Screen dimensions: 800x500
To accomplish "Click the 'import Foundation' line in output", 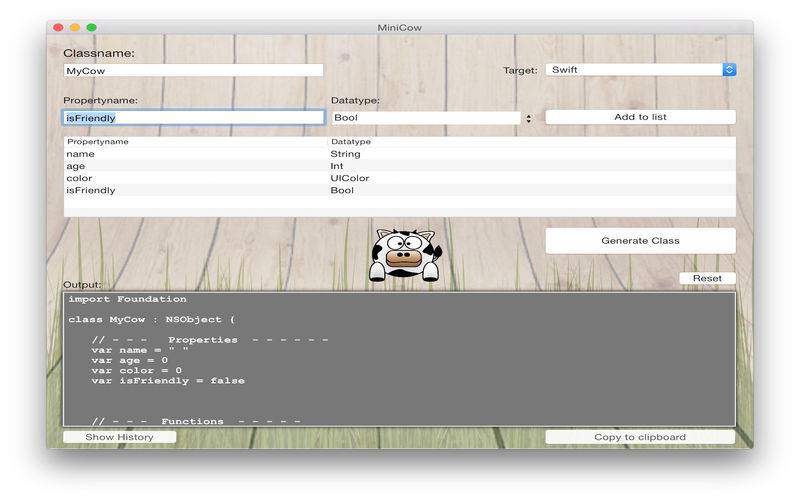I will coord(128,299).
